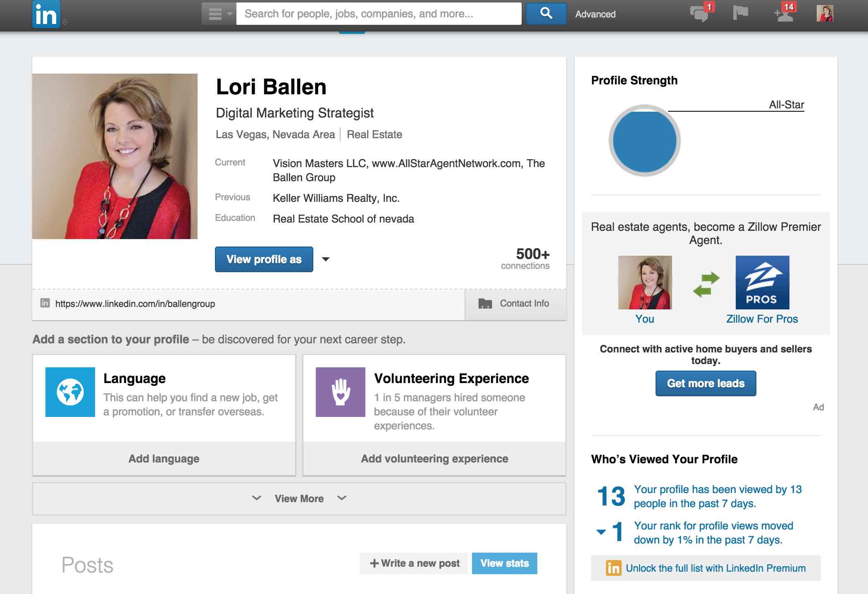The width and height of the screenshot is (868, 594).
Task: Click the View stats button
Action: coord(505,563)
